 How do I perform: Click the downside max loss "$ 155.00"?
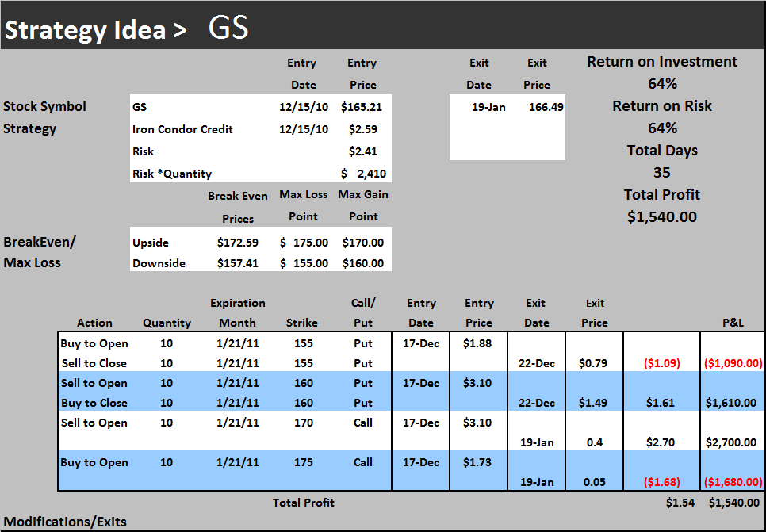tap(304, 263)
